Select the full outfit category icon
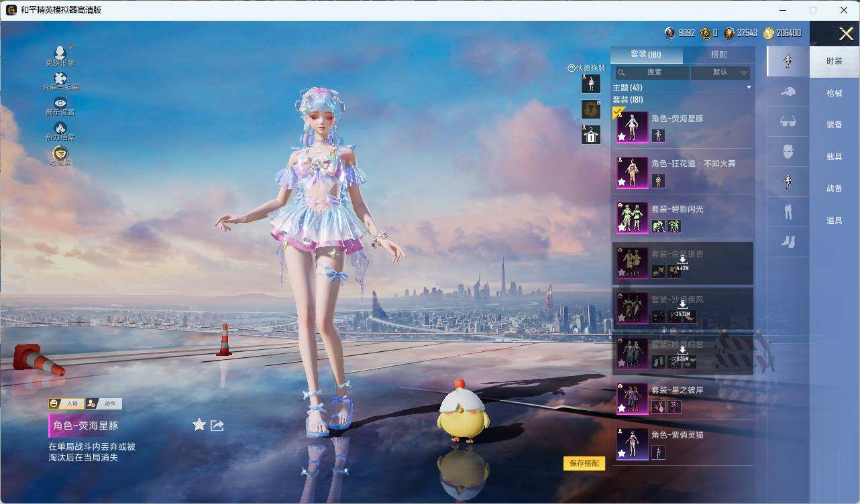The image size is (860, 504). (x=788, y=61)
